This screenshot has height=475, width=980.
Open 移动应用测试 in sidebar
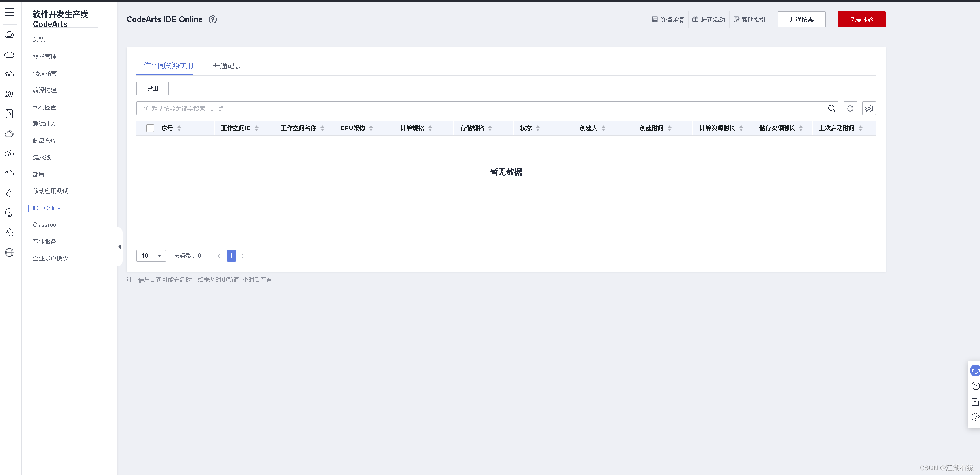pos(51,191)
